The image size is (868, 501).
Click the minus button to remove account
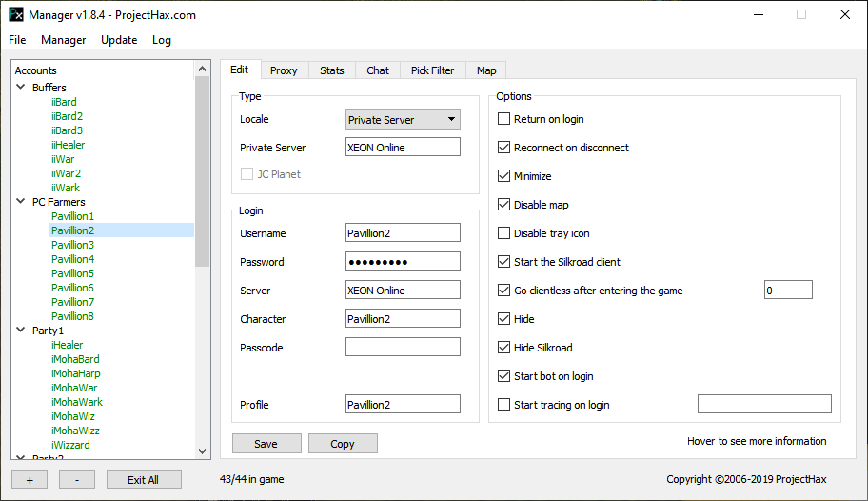click(77, 479)
